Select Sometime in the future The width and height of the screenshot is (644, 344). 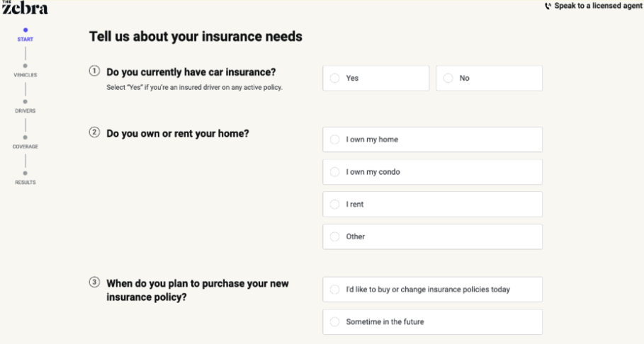pos(432,322)
